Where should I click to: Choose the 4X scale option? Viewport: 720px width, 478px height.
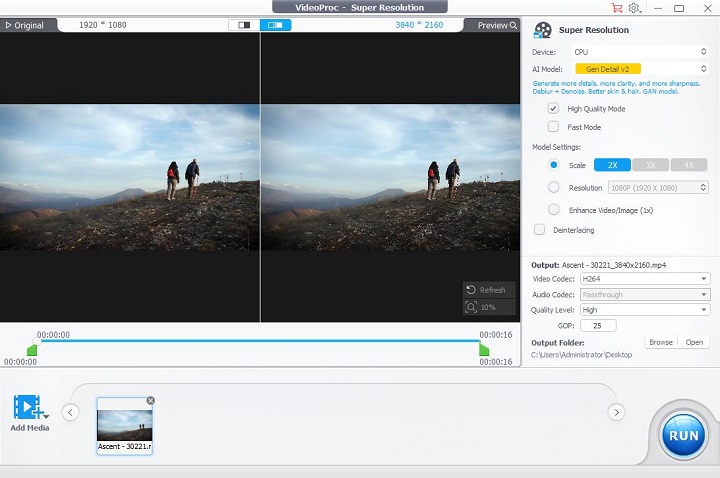(x=688, y=165)
